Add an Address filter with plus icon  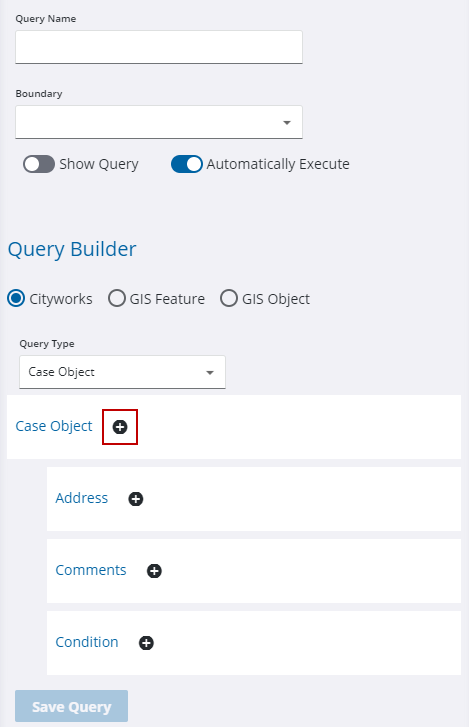click(135, 499)
